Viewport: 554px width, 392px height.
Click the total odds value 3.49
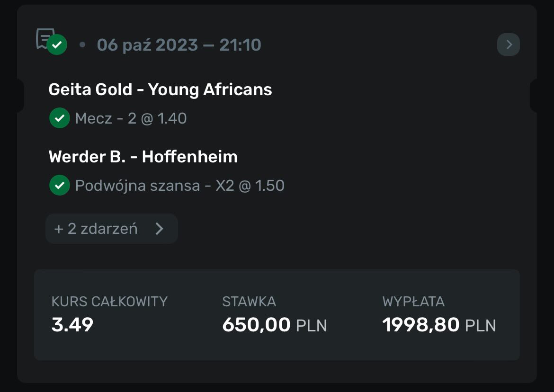pyautogui.click(x=72, y=325)
